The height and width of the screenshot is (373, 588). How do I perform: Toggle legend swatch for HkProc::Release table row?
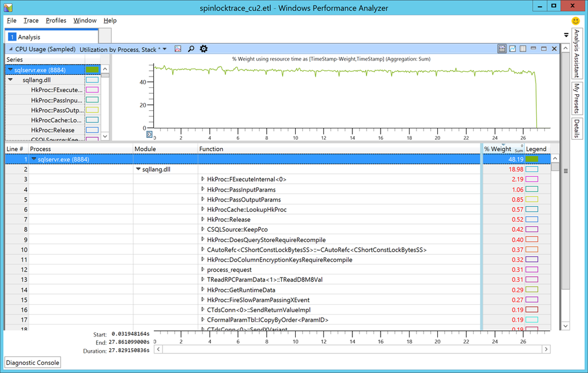coord(532,219)
